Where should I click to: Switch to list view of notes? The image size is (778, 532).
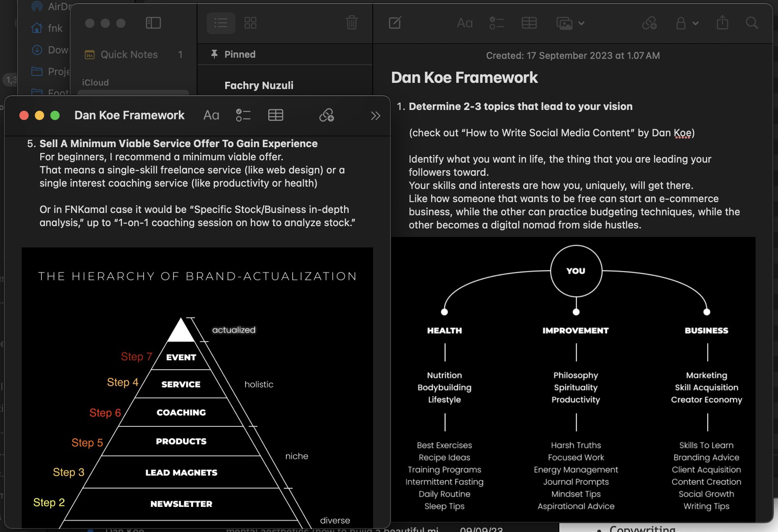point(221,23)
